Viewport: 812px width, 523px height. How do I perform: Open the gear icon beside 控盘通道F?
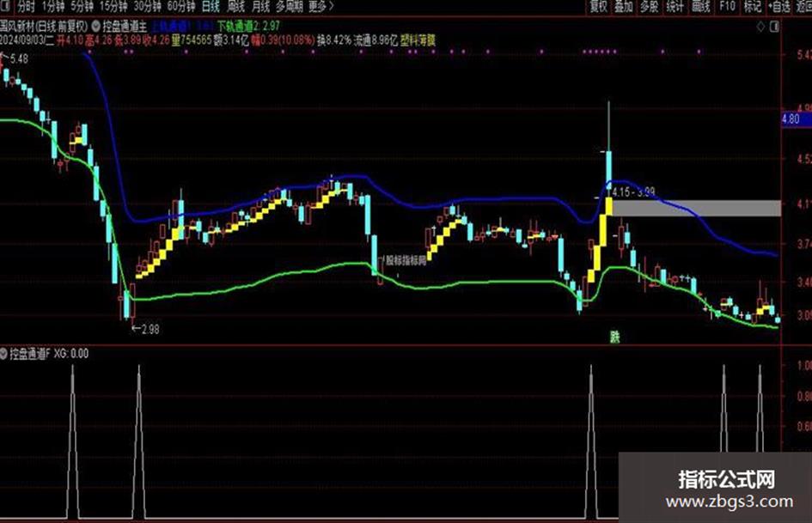point(3,354)
